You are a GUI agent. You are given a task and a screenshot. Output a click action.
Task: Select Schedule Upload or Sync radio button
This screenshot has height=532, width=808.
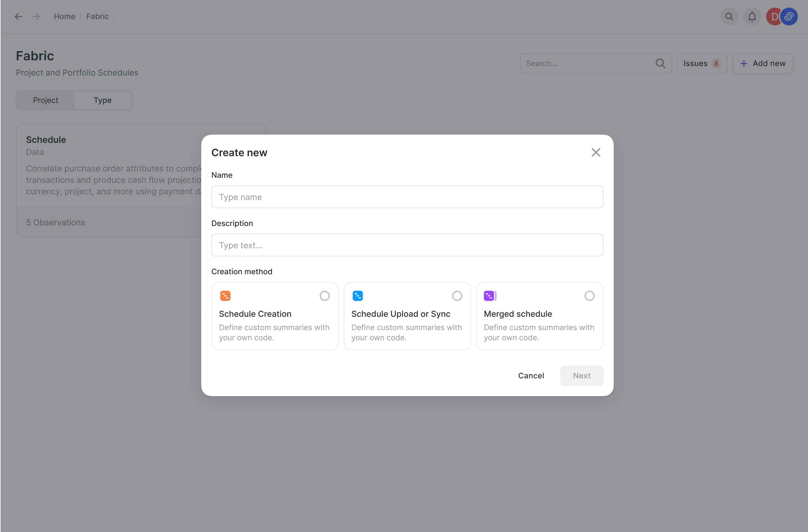pyautogui.click(x=457, y=296)
